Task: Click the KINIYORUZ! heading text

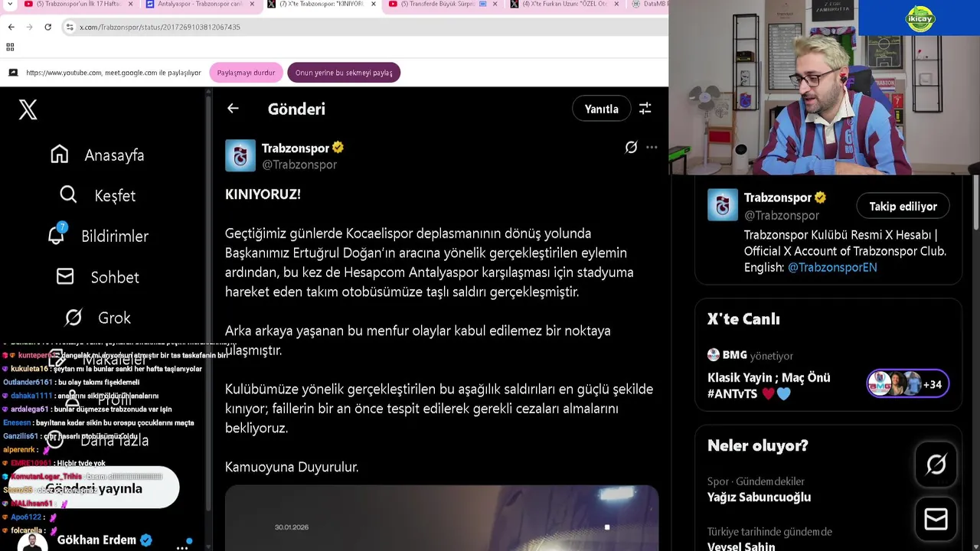Action: coord(263,194)
